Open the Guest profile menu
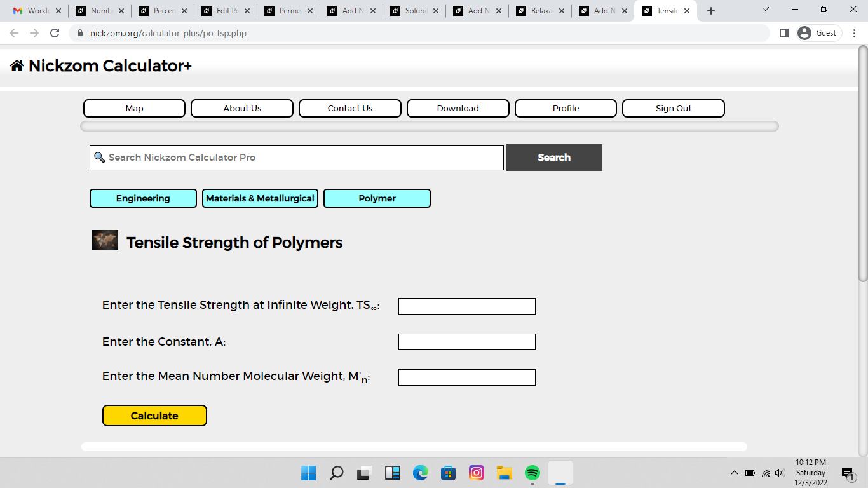The height and width of the screenshot is (488, 868). tap(818, 33)
